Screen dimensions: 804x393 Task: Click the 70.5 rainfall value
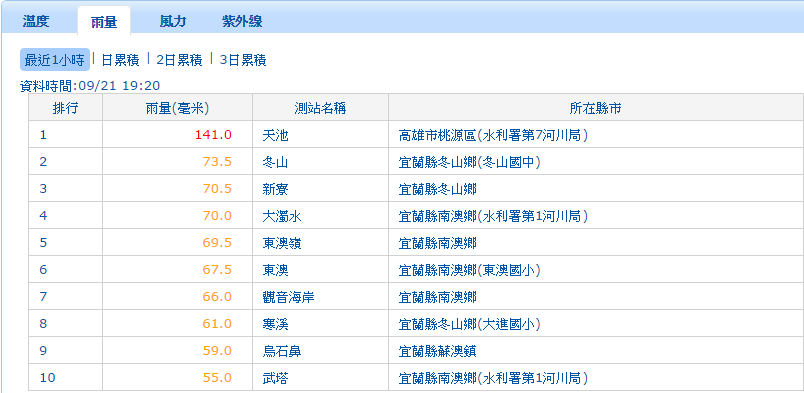pyautogui.click(x=218, y=189)
